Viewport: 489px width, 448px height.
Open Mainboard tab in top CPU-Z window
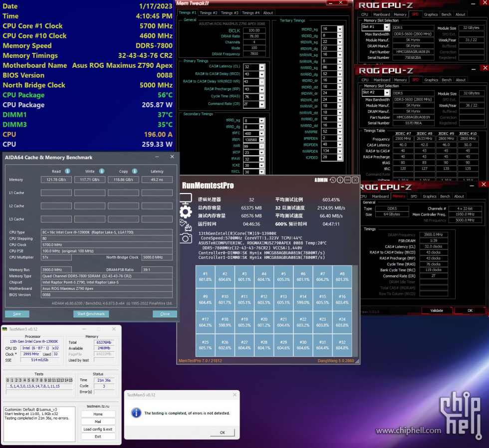381,14
